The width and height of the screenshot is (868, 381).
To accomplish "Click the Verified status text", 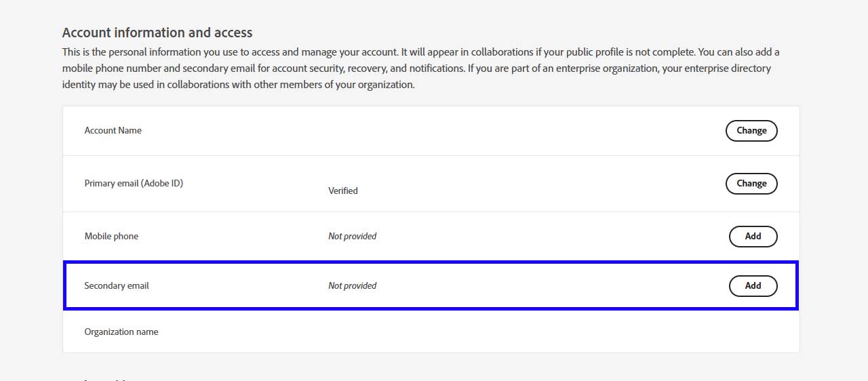I will [342, 191].
